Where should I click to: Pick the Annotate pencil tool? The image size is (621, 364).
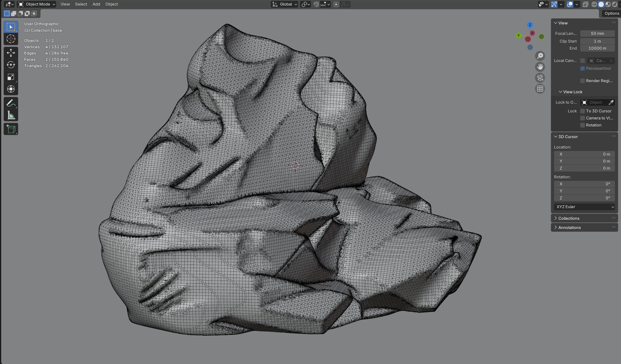click(11, 103)
